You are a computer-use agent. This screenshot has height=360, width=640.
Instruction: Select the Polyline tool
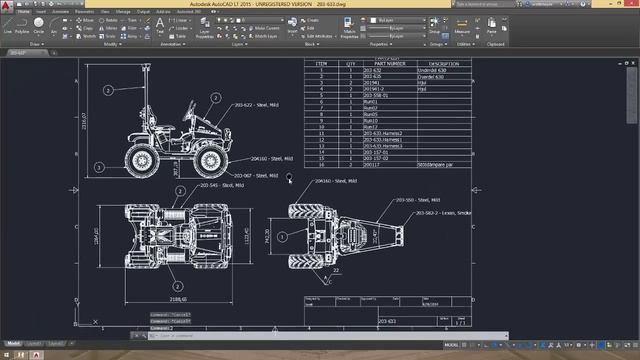pos(22,25)
